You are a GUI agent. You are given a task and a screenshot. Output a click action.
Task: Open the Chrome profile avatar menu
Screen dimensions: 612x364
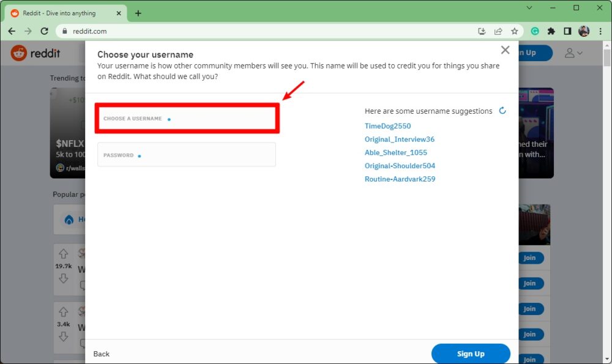[x=584, y=31]
